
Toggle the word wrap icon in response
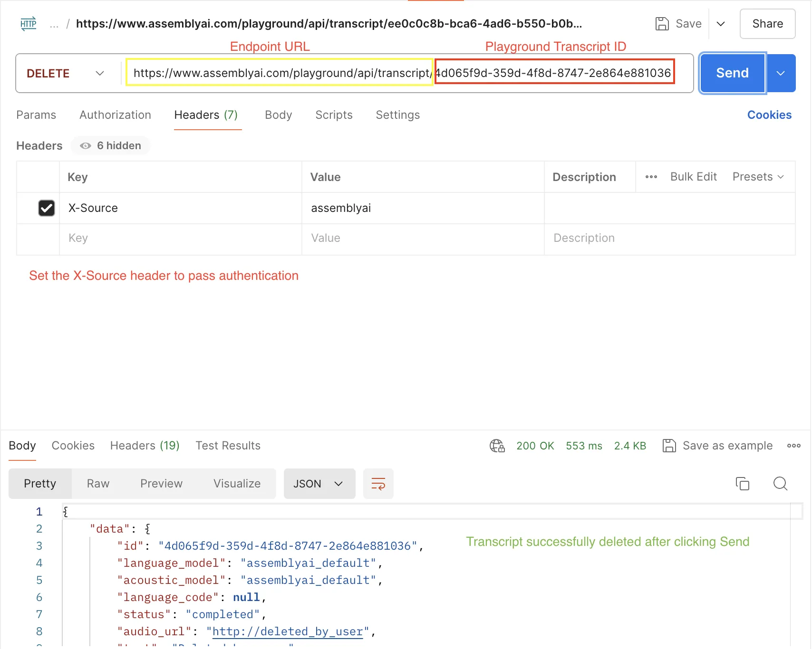click(378, 484)
